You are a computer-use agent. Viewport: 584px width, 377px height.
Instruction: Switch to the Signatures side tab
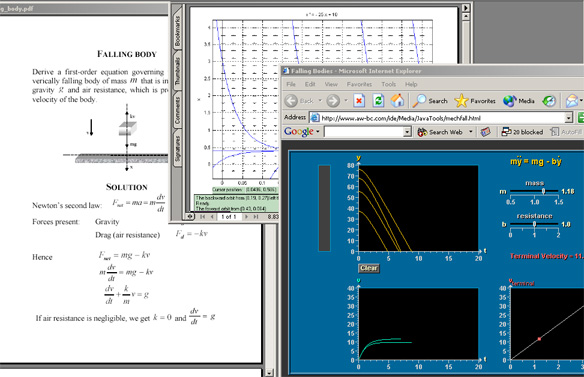tap(178, 148)
